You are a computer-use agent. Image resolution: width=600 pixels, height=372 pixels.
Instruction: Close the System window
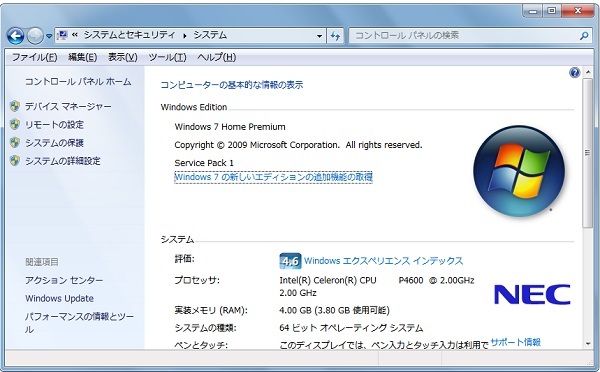click(x=578, y=11)
